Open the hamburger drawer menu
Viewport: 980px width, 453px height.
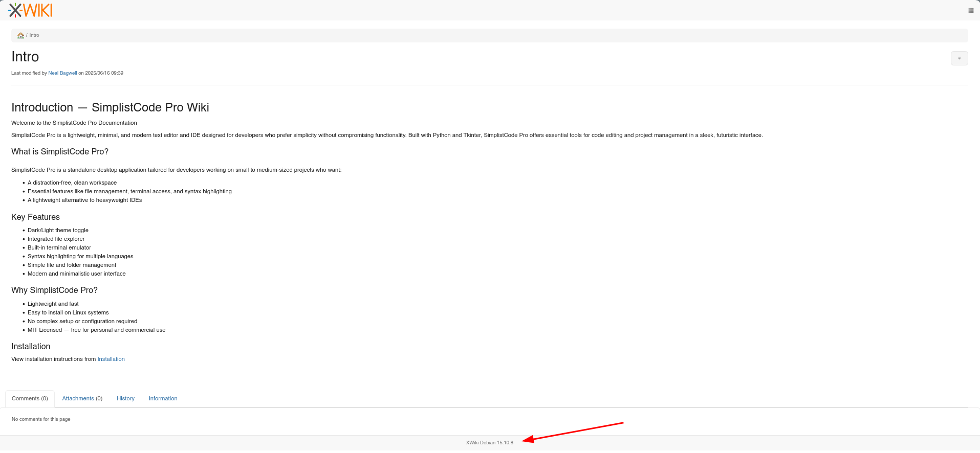click(971, 10)
